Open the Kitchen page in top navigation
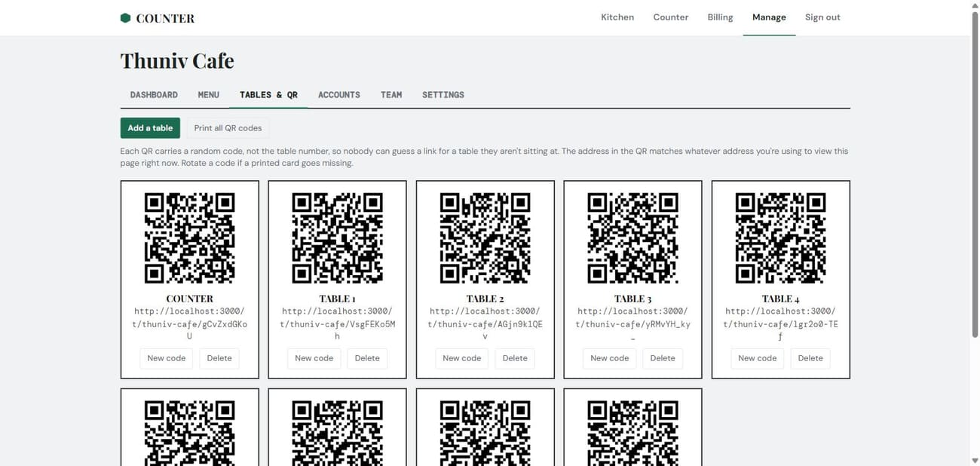Viewport: 980px width, 466px height. [x=617, y=17]
